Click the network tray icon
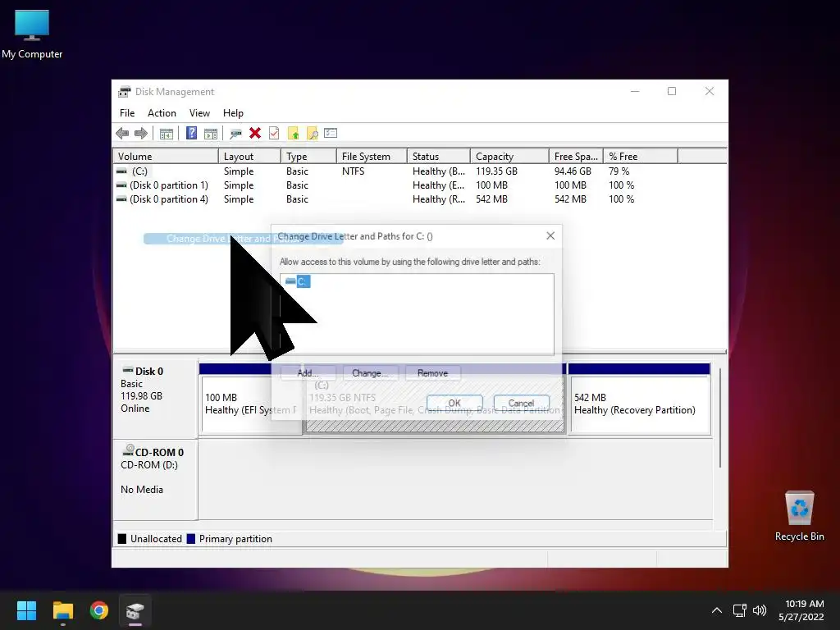Screen dimensions: 840x630 tap(740, 610)
